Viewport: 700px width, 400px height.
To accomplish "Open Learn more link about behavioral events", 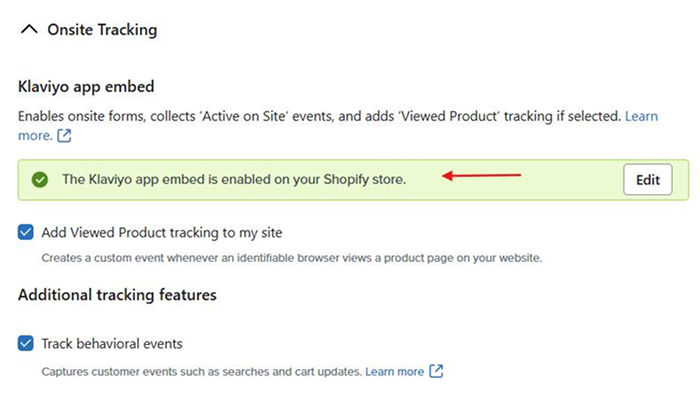I will pos(394,371).
